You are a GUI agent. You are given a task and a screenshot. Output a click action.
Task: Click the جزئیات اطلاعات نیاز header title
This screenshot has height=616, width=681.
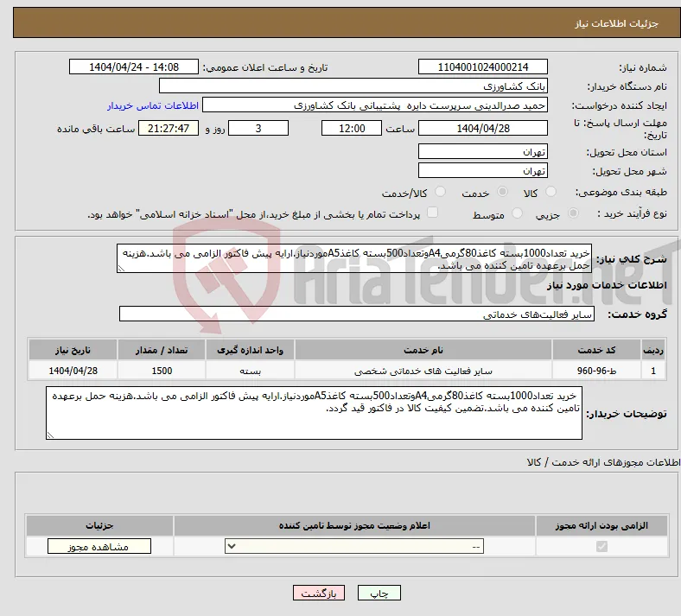pyautogui.click(x=616, y=23)
